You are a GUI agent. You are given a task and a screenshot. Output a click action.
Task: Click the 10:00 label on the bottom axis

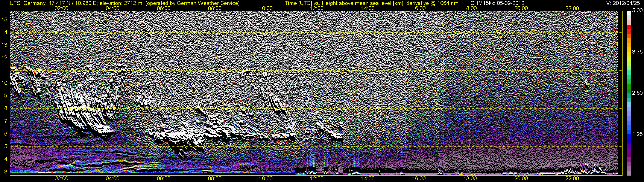[x=266, y=179]
